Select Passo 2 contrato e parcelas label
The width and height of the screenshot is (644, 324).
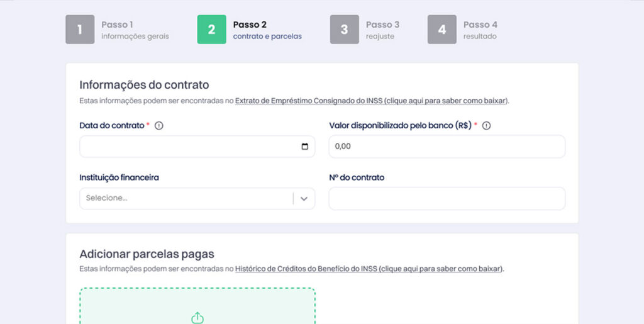coord(267,30)
